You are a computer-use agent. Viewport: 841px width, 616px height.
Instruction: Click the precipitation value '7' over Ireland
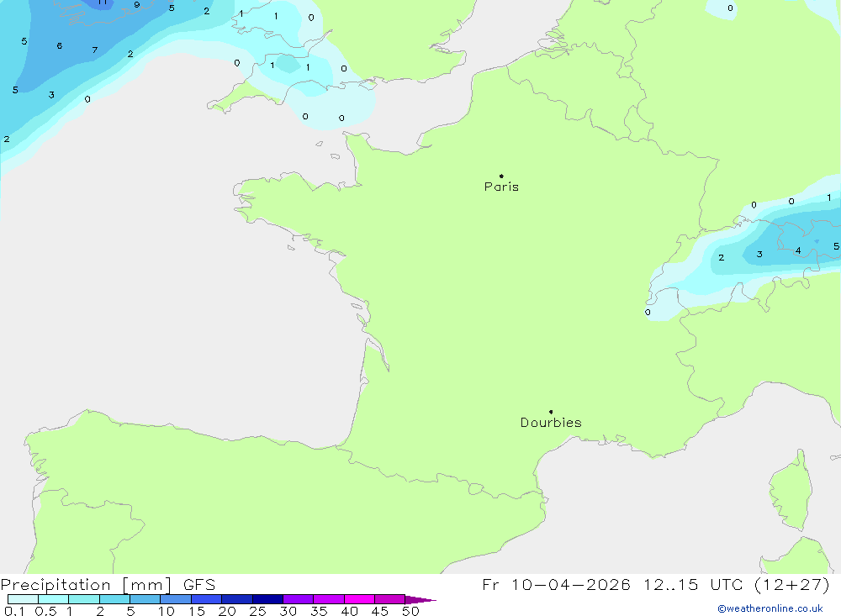tap(95, 50)
